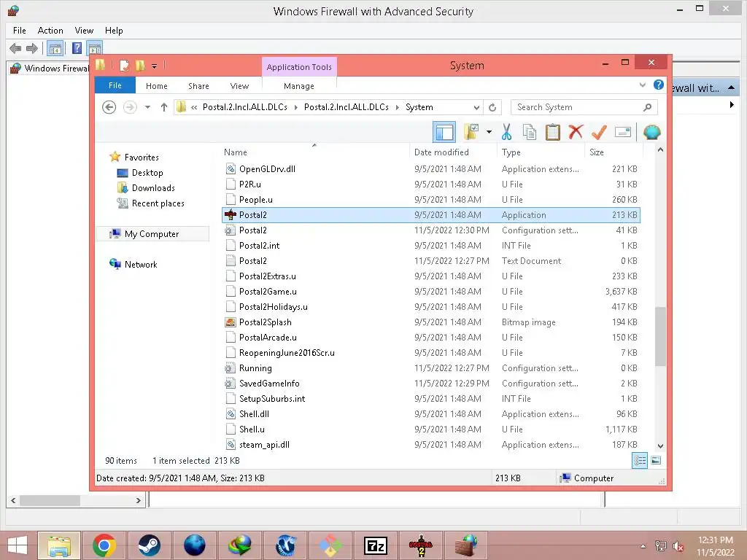Switch to Details view icon in status bar
The height and width of the screenshot is (560, 747).
tap(640, 460)
